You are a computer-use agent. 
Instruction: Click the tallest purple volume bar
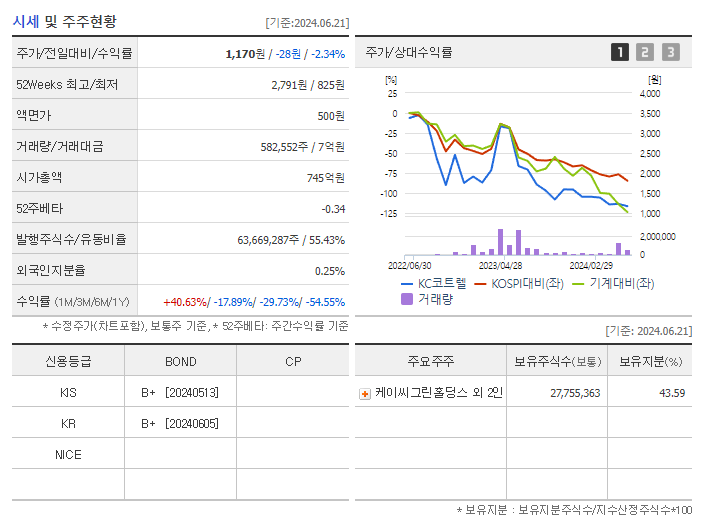[x=500, y=242]
